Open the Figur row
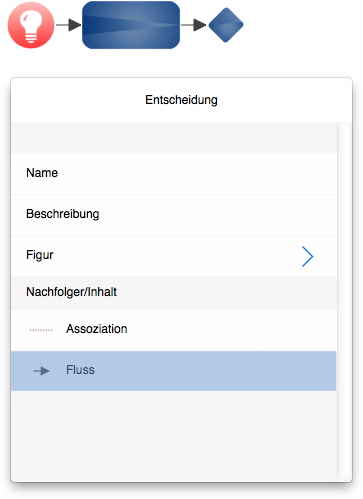 coord(174,256)
